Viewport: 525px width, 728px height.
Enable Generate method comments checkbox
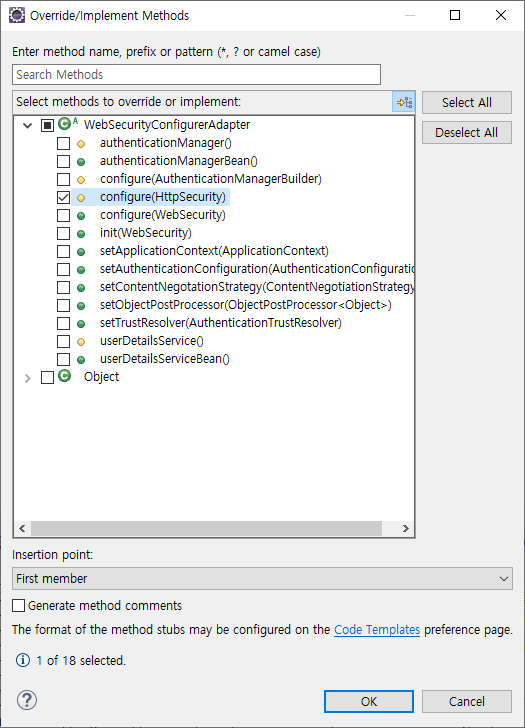tap(19, 605)
